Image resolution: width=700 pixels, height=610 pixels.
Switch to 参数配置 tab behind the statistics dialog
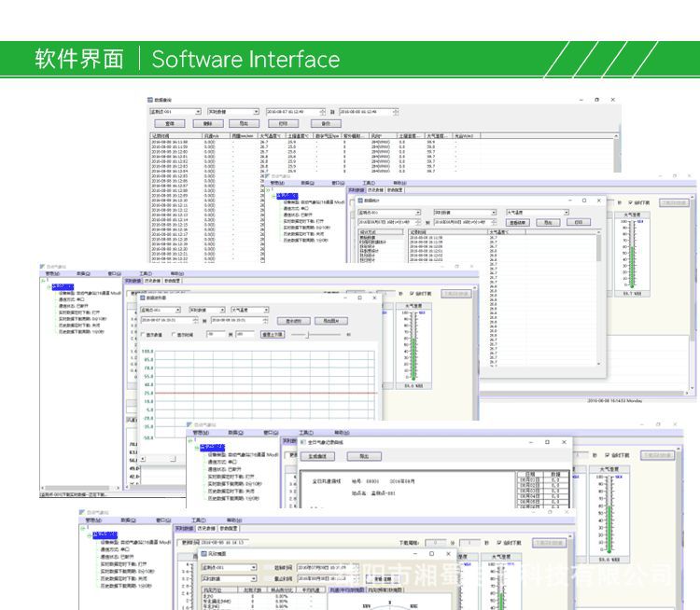(395, 190)
